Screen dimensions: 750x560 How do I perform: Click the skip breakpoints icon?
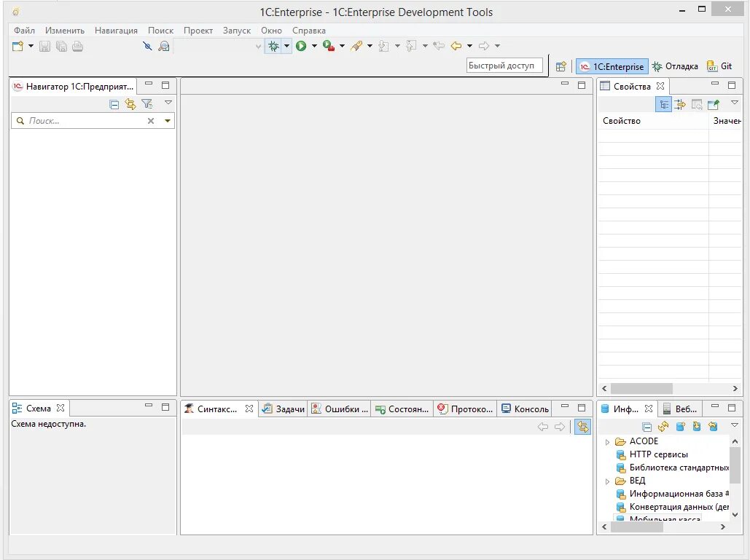[x=147, y=47]
